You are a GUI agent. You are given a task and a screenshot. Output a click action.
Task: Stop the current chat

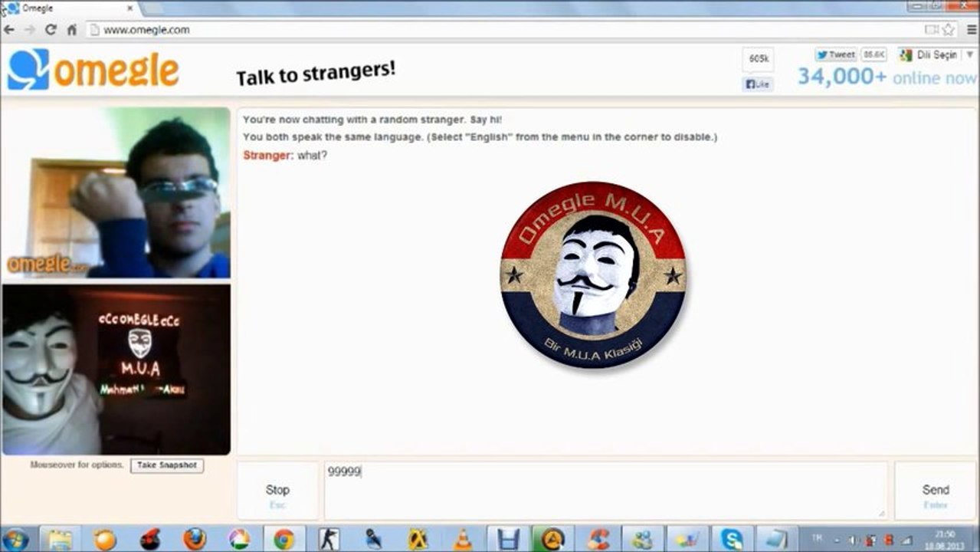click(x=277, y=491)
